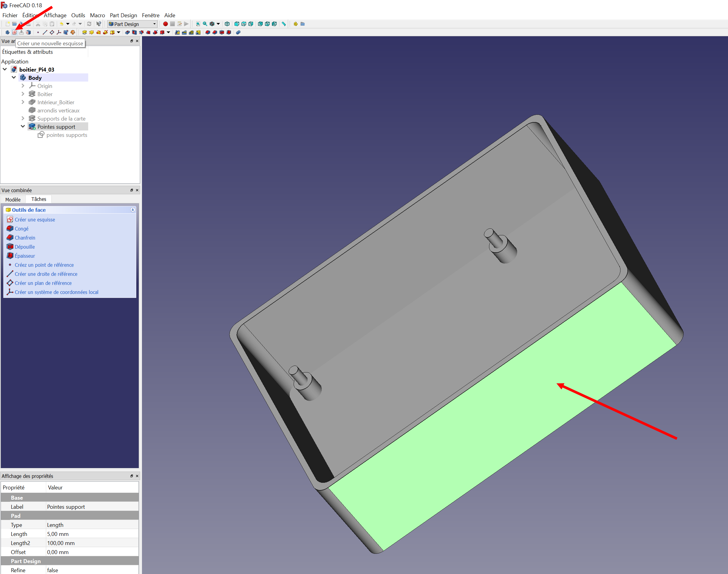
Task: Open the Macro menu
Action: (x=98, y=15)
